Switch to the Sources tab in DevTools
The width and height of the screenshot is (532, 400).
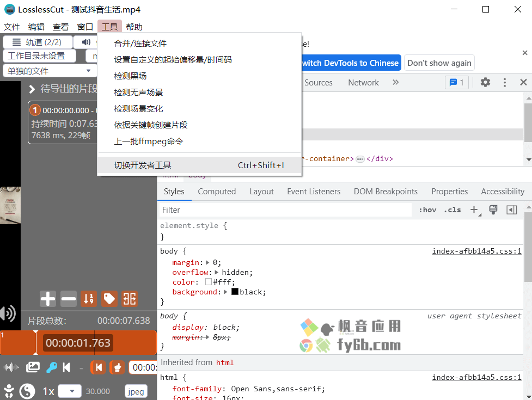pos(318,82)
